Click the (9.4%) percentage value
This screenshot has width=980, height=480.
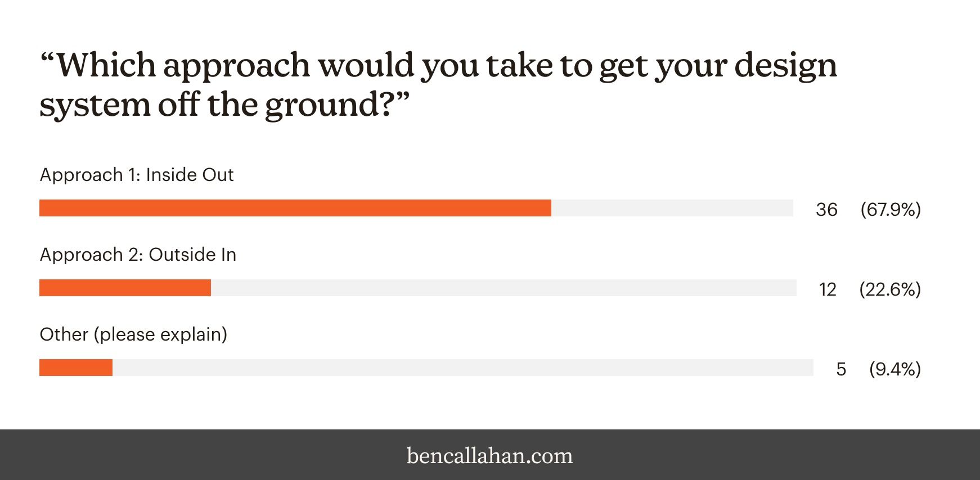(x=895, y=369)
